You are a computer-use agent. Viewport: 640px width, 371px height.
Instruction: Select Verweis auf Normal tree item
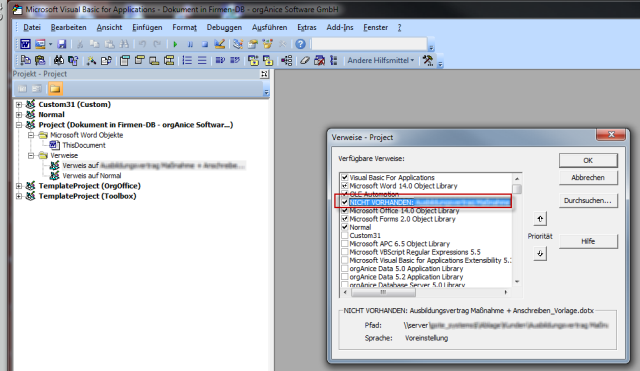click(x=92, y=176)
